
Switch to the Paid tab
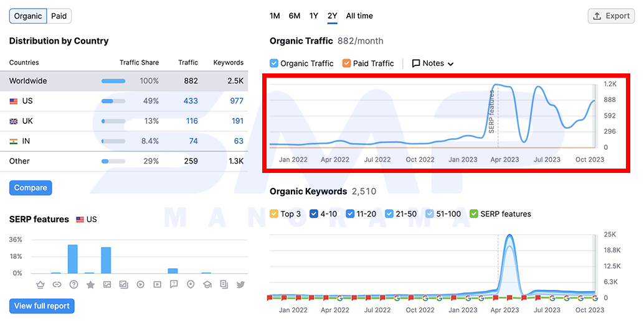click(x=59, y=16)
